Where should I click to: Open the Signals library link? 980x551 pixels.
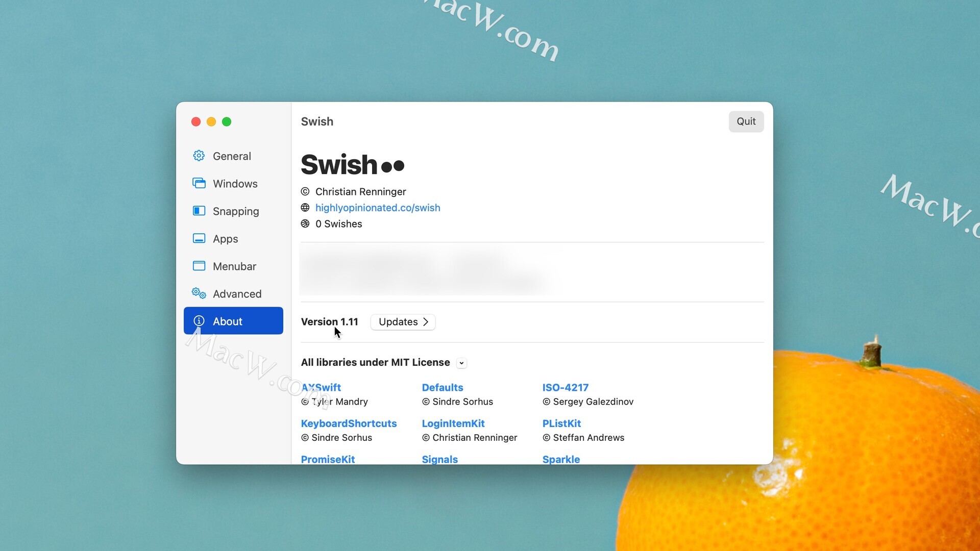pos(440,459)
